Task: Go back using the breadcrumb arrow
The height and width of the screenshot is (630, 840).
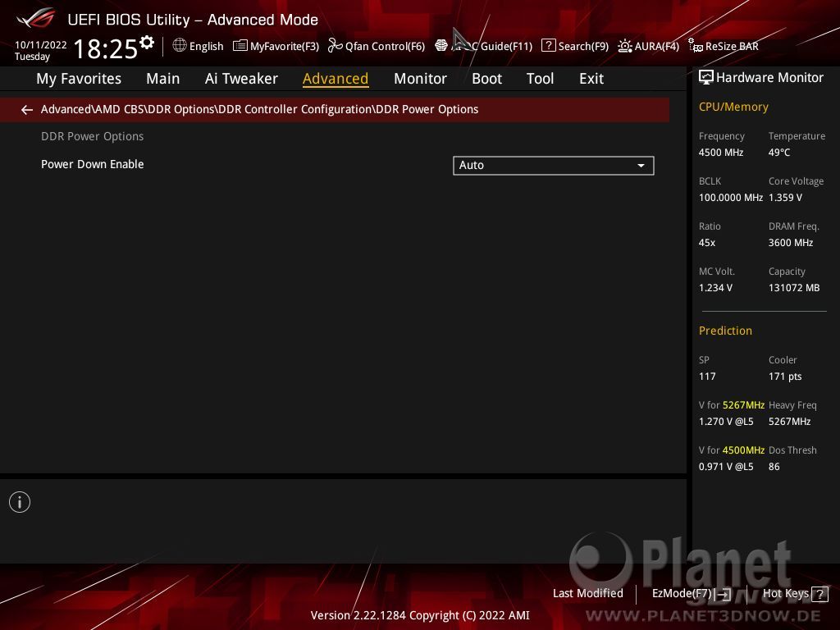Action: tap(27, 110)
